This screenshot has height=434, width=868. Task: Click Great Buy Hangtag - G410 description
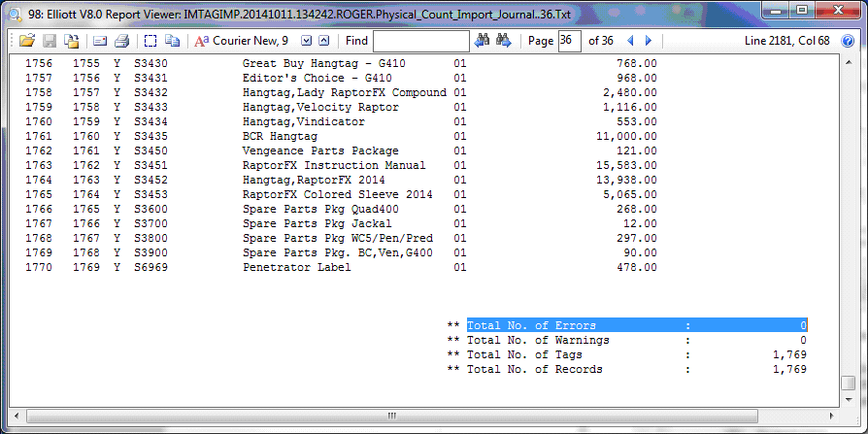pos(324,64)
